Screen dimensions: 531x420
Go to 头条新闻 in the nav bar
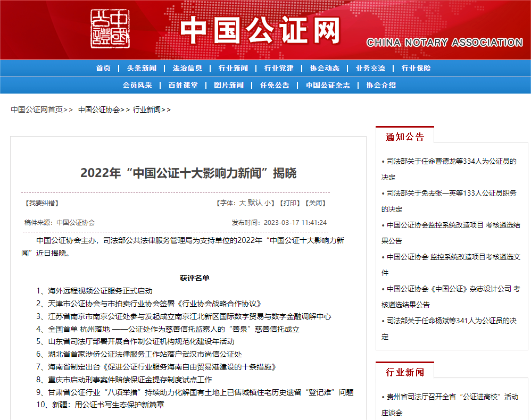(x=142, y=68)
